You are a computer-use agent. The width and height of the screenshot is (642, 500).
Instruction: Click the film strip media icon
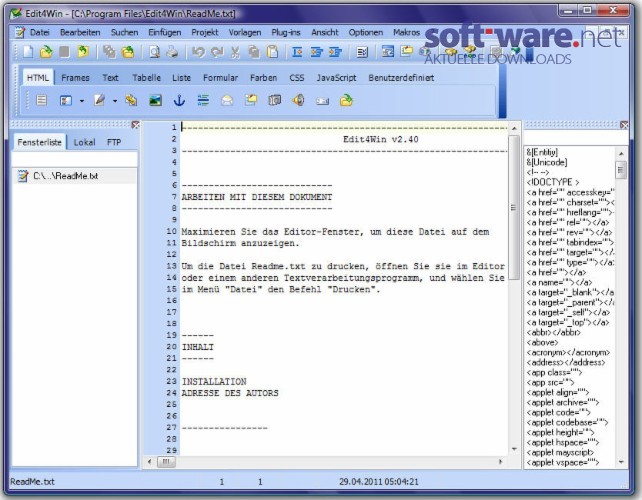[275, 100]
